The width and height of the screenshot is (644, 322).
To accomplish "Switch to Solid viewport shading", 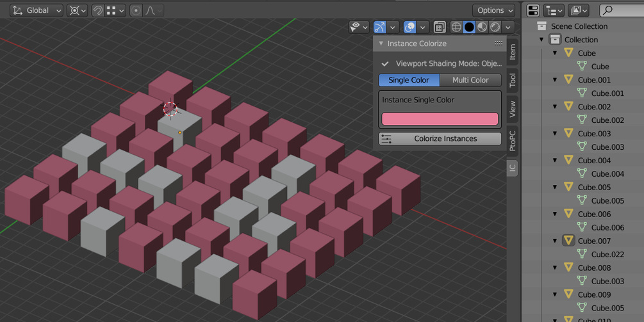I will [469, 27].
